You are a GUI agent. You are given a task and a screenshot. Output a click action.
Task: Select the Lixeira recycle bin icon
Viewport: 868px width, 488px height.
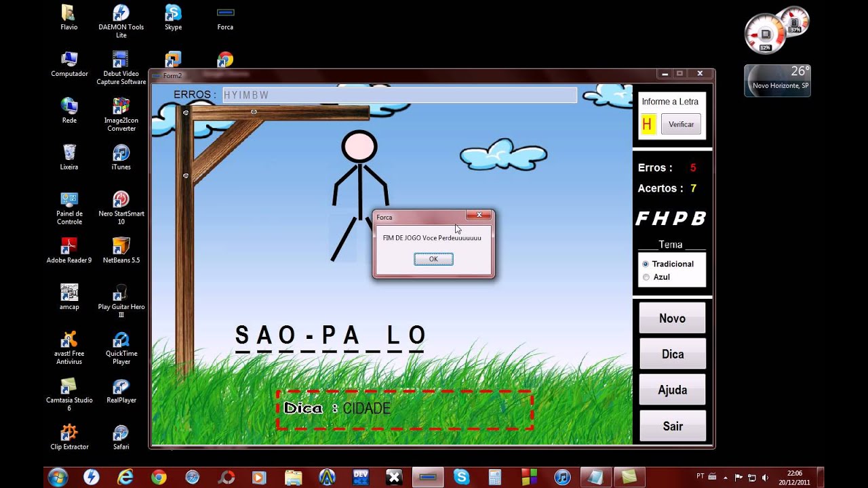(x=69, y=157)
